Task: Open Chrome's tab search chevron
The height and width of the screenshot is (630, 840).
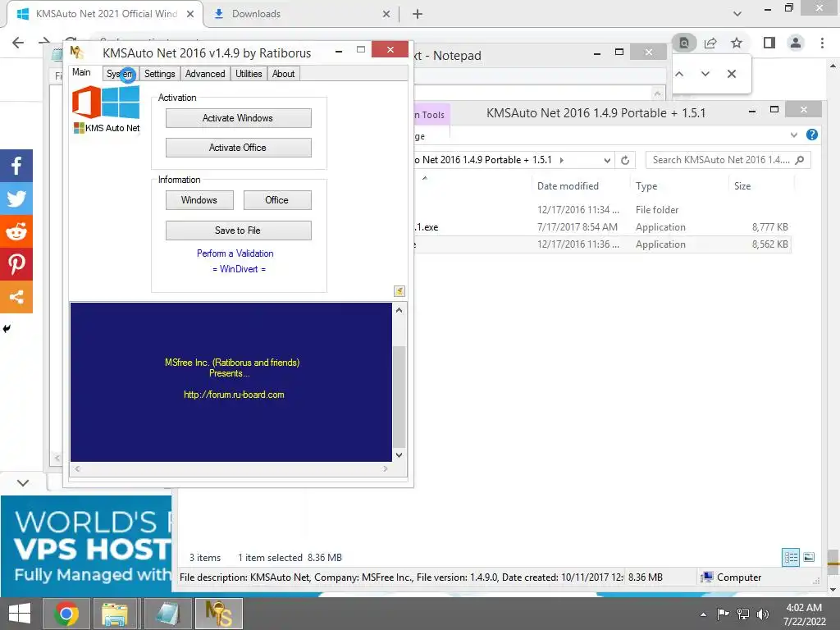Action: pos(737,14)
